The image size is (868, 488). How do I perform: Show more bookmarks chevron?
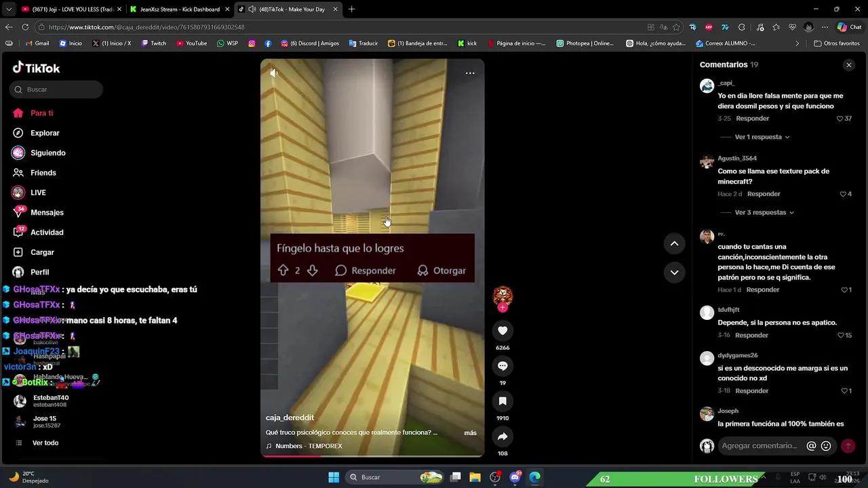797,43
